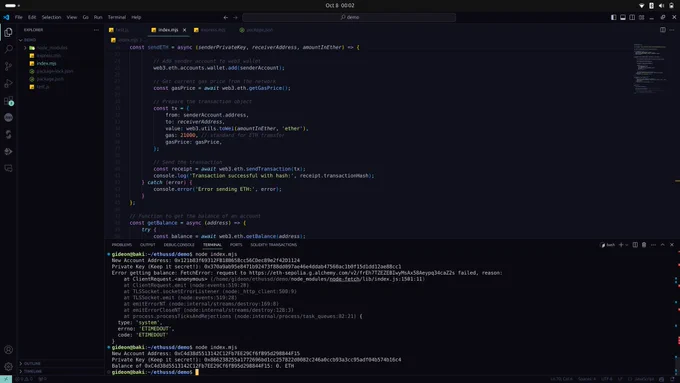Close the index.mjs editor tab
The image size is (680, 383).
click(184, 30)
